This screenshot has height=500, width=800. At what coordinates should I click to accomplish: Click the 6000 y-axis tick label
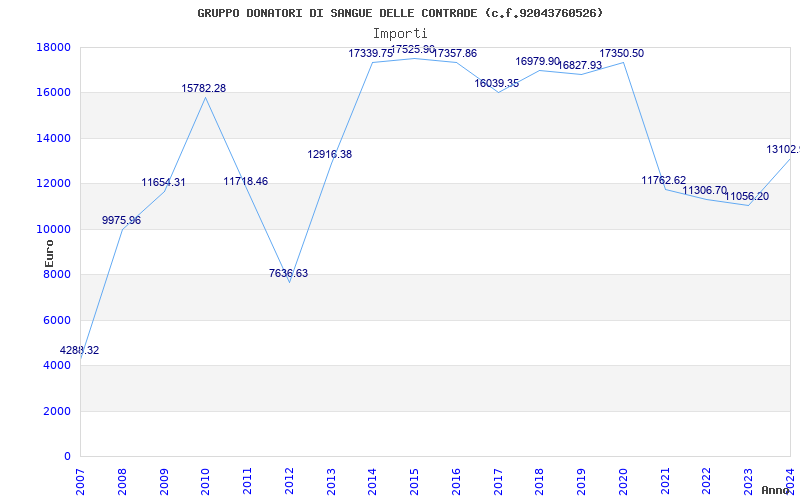point(56,320)
